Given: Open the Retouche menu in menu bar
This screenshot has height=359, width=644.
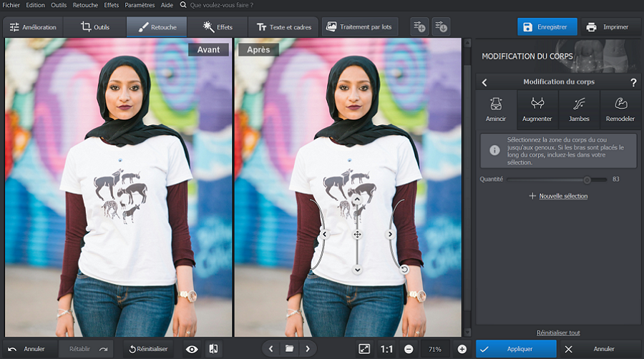Looking at the screenshot, I should pyautogui.click(x=85, y=5).
